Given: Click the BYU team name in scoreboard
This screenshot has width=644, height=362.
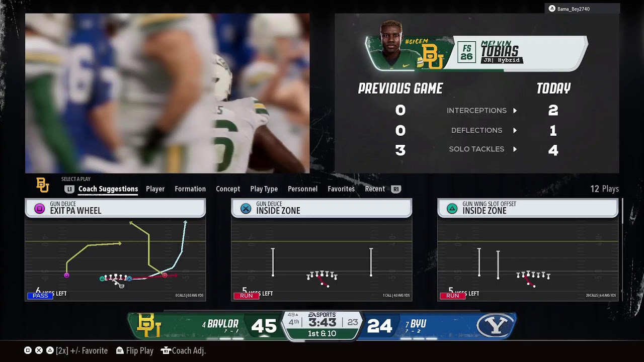Looking at the screenshot, I should tap(418, 324).
